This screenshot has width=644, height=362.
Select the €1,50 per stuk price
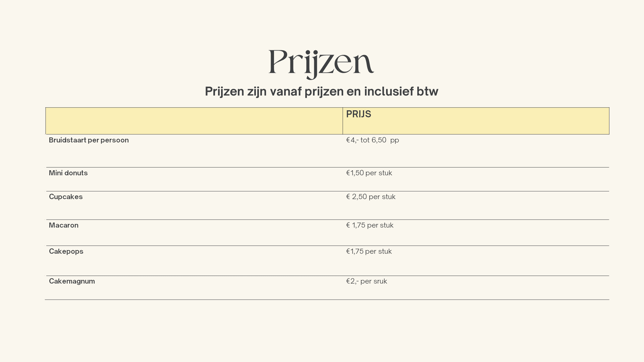click(x=369, y=173)
